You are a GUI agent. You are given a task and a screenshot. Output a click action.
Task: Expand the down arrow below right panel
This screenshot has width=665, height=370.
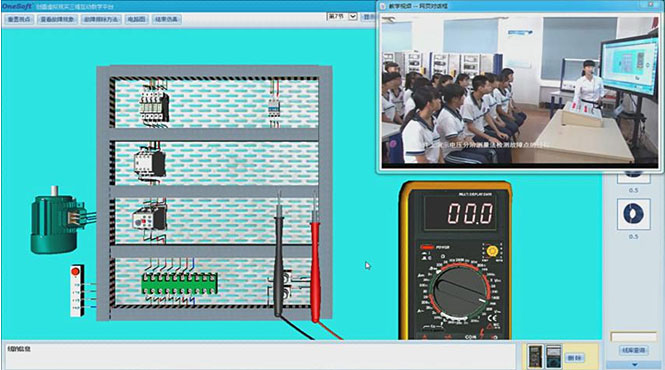634,364
